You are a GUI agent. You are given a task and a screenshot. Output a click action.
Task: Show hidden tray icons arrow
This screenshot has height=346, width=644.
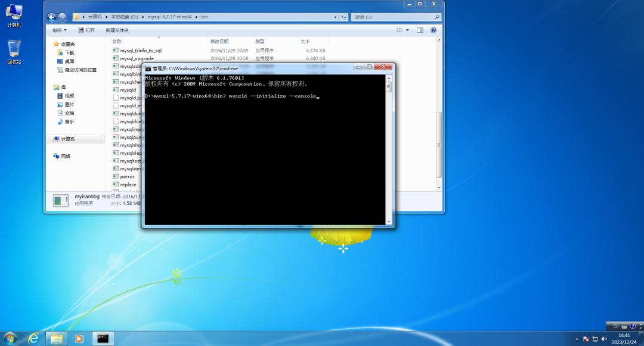point(577,339)
